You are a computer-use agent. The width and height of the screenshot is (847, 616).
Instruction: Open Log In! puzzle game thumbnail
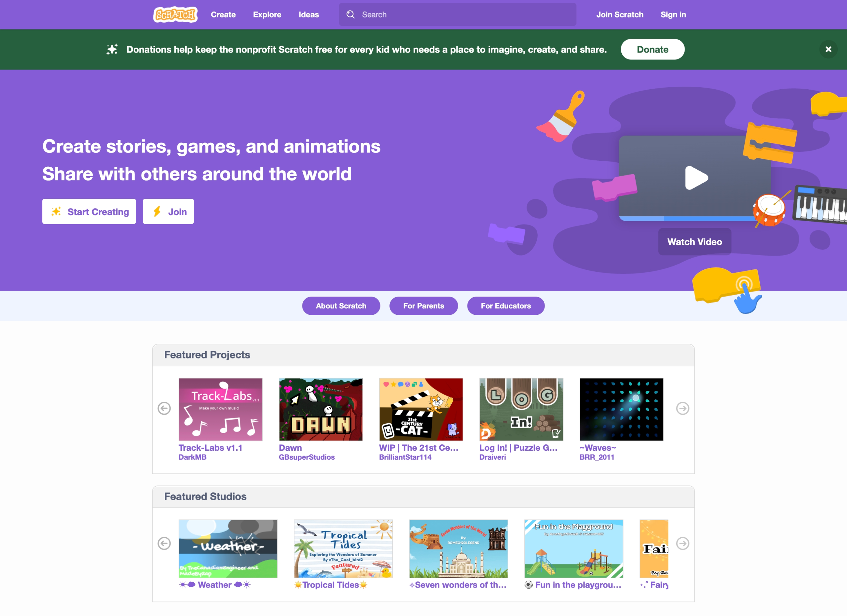pos(521,410)
